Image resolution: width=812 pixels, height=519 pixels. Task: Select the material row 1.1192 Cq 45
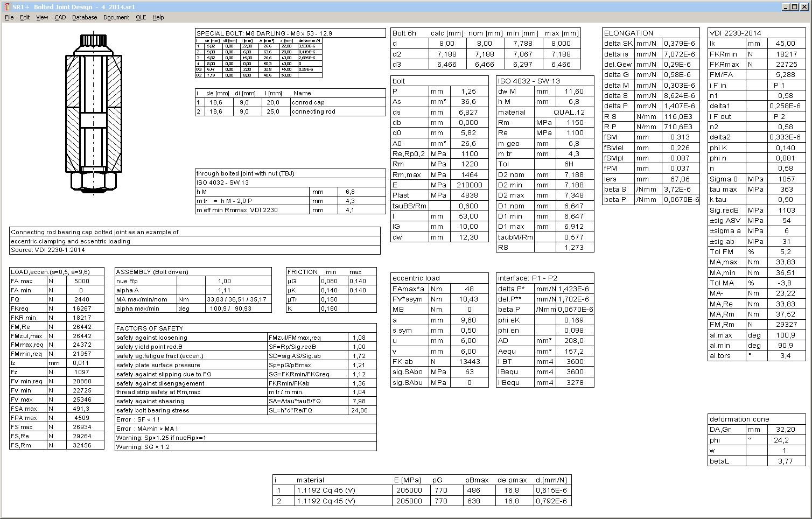(x=326, y=490)
